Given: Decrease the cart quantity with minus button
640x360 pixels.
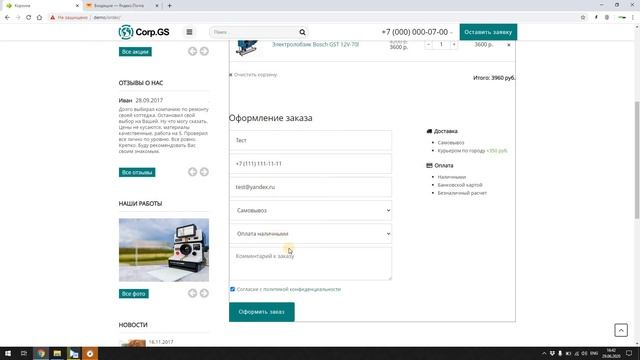Looking at the screenshot, I should point(428,44).
